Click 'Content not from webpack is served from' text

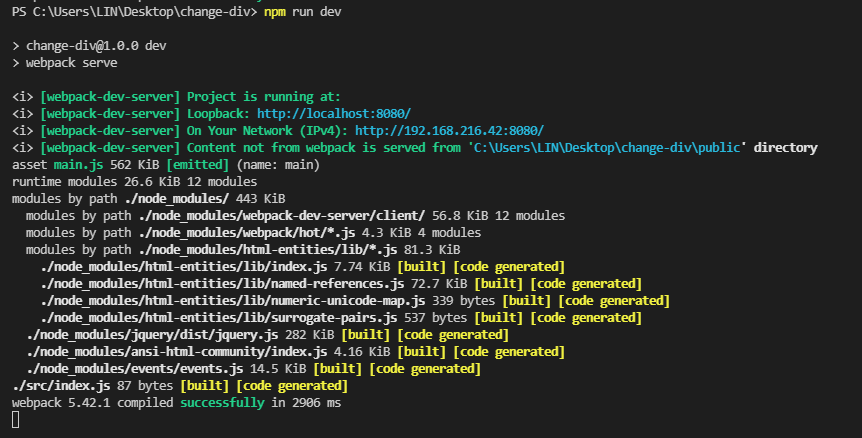(x=323, y=148)
